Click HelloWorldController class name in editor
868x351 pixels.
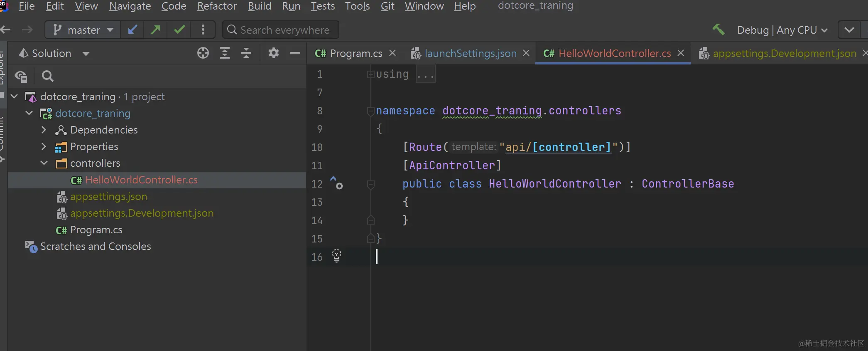555,184
